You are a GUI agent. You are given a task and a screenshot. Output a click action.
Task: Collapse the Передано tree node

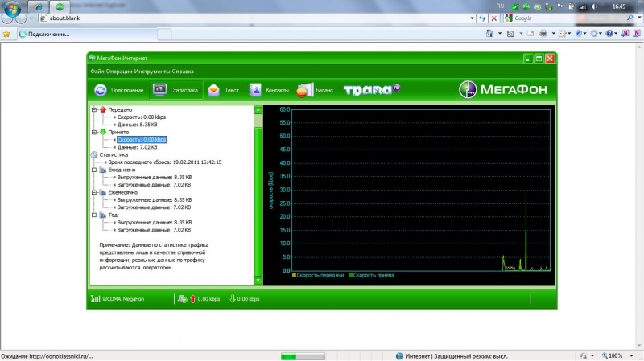(x=94, y=109)
